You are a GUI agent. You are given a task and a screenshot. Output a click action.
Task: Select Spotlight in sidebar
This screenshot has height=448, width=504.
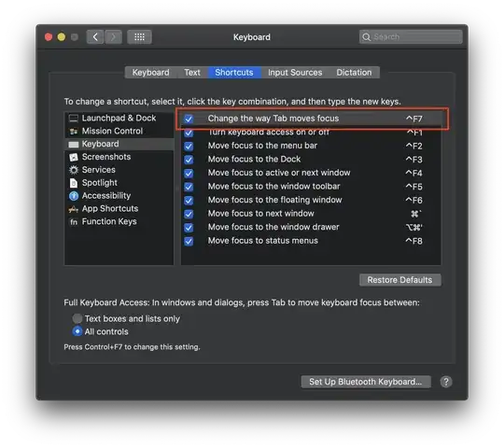119,183
